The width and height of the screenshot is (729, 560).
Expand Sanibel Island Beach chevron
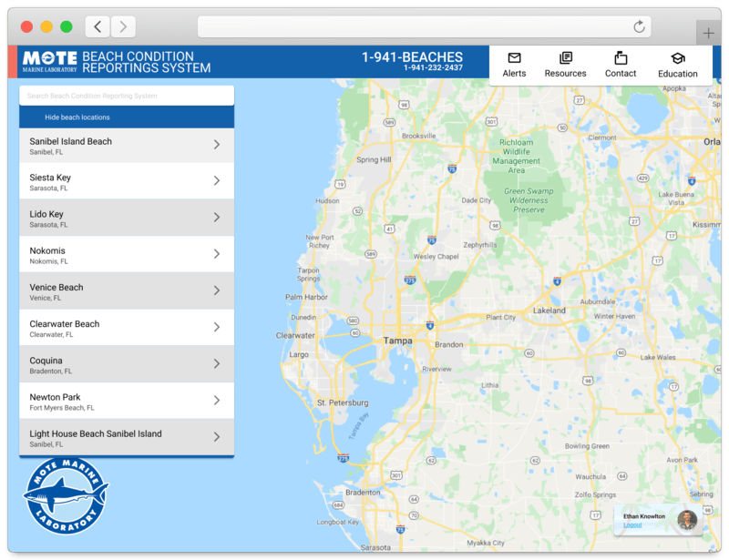pos(217,145)
